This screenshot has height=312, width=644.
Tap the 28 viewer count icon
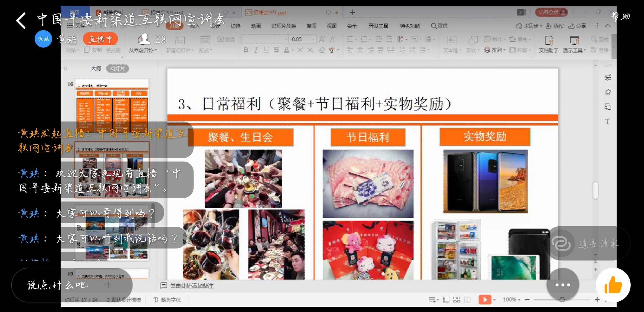(144, 39)
